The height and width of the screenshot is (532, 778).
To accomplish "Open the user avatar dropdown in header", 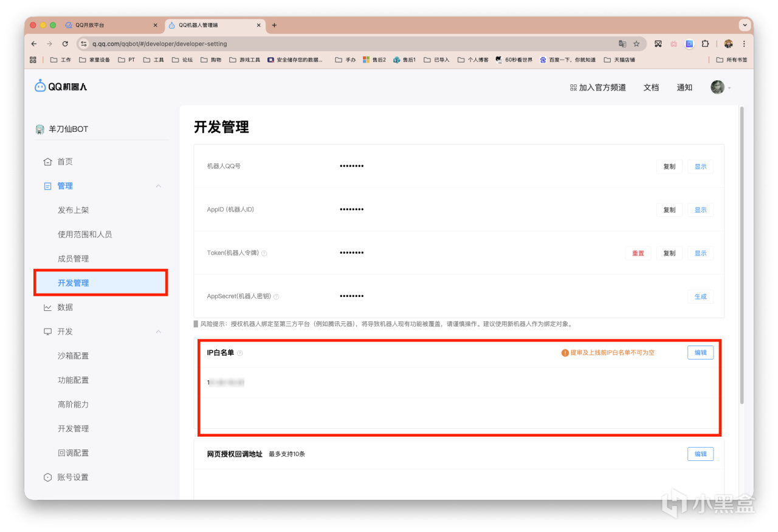I will click(x=721, y=87).
